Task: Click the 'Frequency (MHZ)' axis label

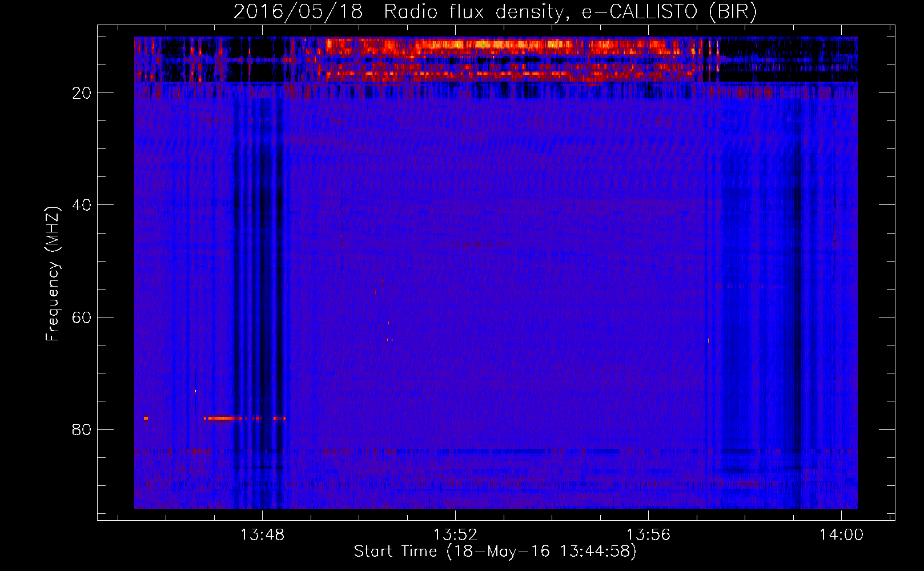Action: 53,274
